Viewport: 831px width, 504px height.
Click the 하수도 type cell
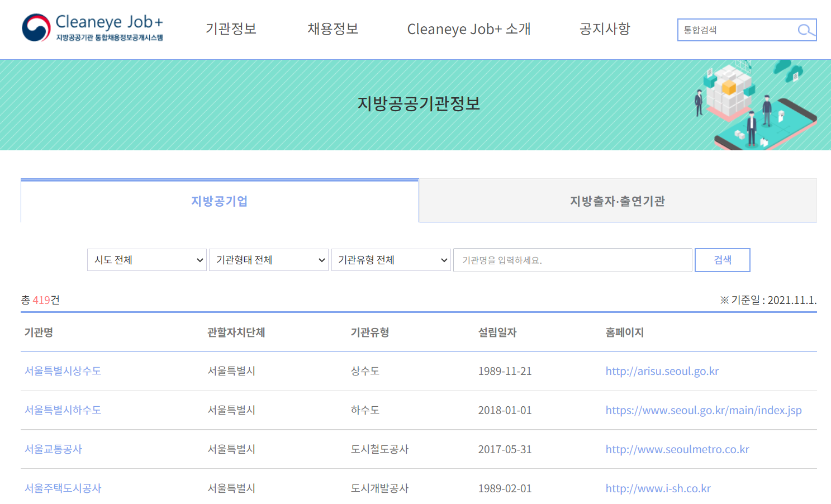coord(365,410)
